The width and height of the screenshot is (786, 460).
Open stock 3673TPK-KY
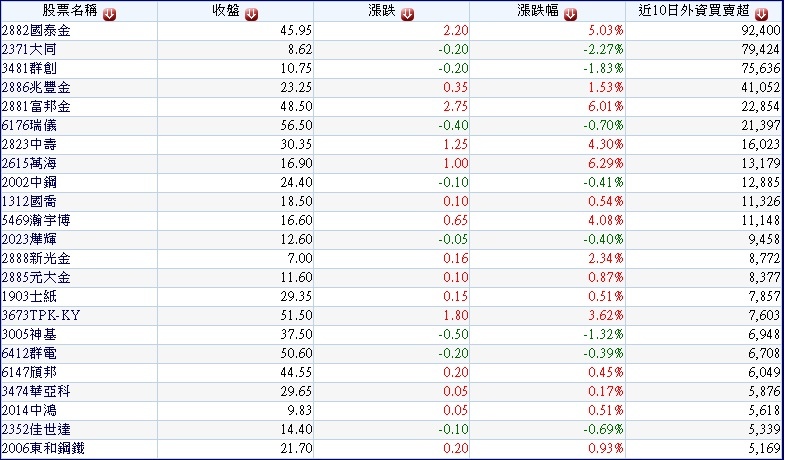41,315
